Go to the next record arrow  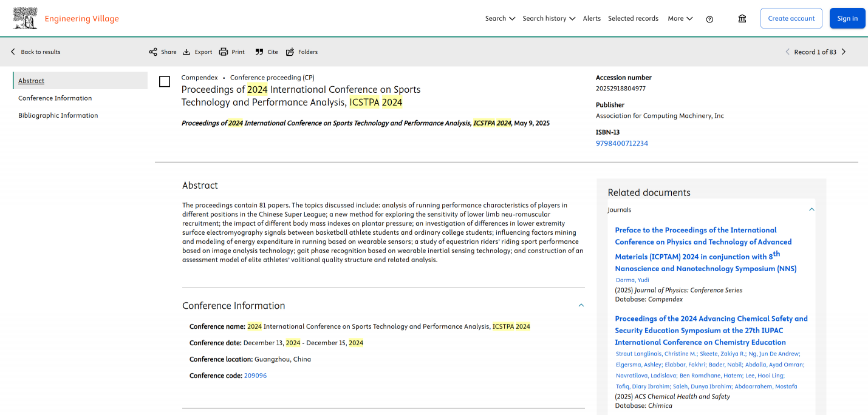[x=844, y=52]
